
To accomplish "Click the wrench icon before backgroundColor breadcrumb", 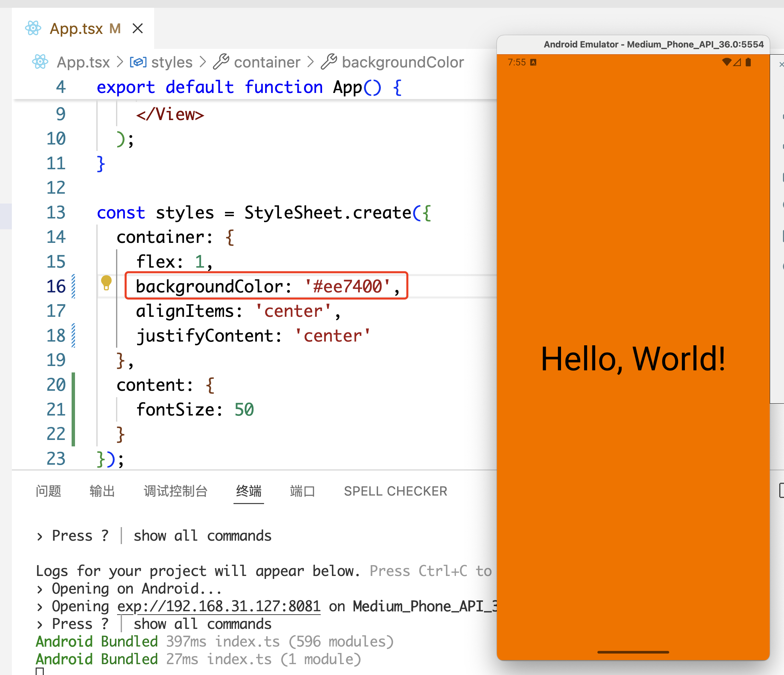I will click(x=329, y=62).
